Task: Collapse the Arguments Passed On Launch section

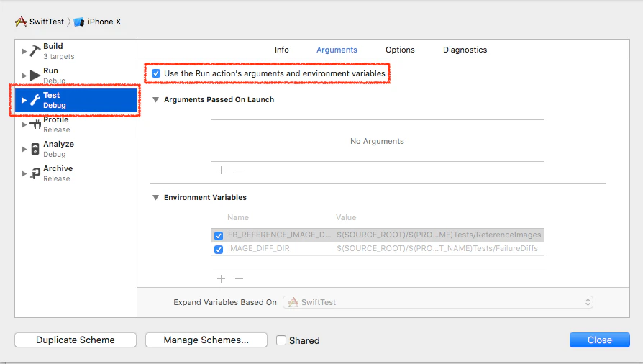Action: coord(156,100)
